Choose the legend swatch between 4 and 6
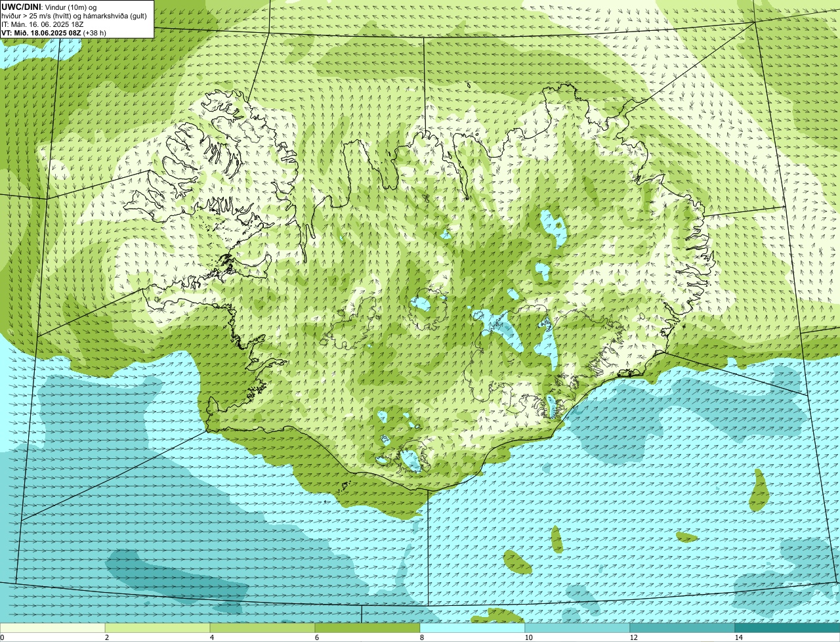 coord(262,628)
